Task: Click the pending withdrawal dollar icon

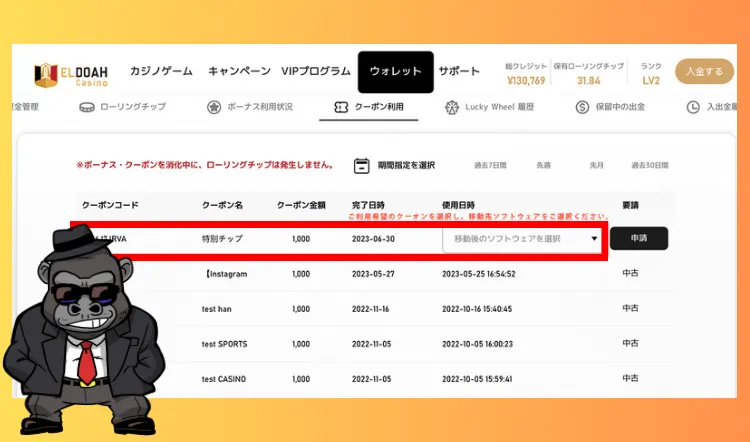Action: pyautogui.click(x=582, y=107)
